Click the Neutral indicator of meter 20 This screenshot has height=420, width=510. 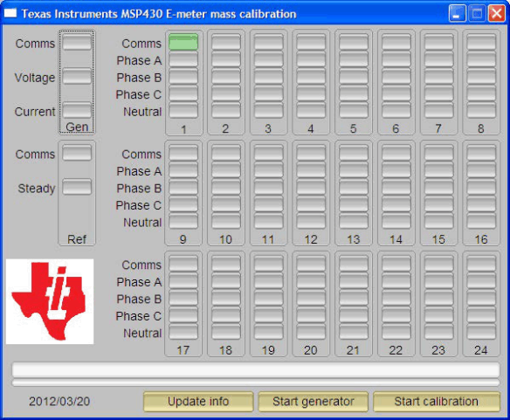click(x=311, y=332)
